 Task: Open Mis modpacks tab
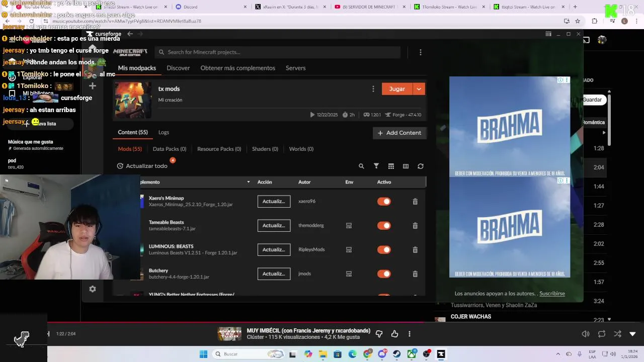(x=137, y=68)
